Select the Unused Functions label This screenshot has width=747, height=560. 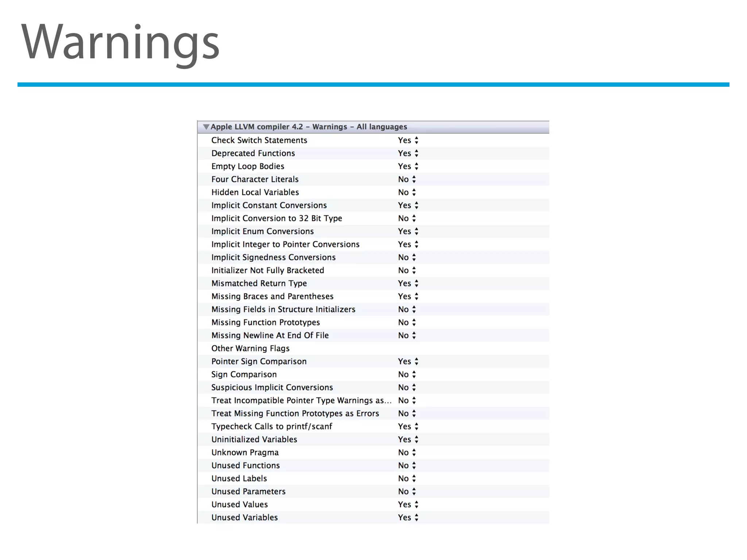click(245, 466)
